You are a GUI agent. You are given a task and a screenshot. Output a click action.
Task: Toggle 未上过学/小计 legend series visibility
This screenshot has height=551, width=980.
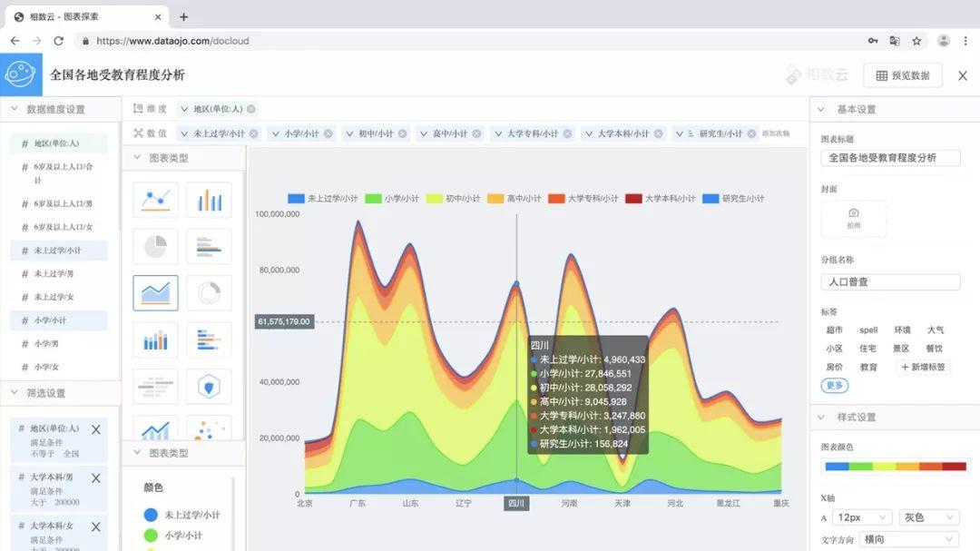[322, 198]
